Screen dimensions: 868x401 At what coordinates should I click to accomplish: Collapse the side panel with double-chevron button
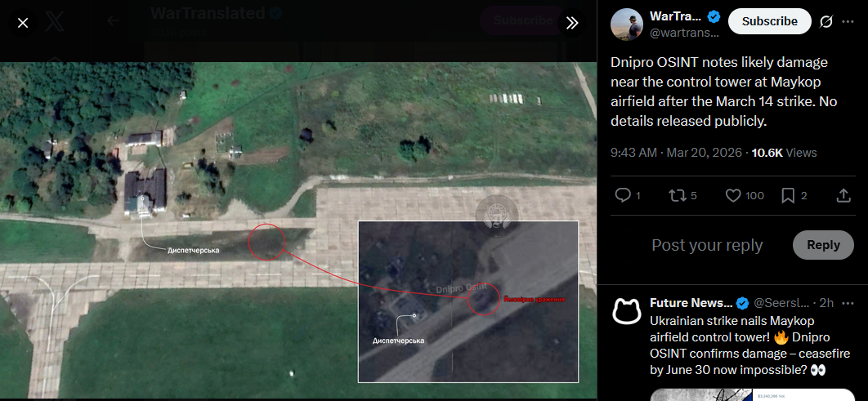click(x=572, y=23)
